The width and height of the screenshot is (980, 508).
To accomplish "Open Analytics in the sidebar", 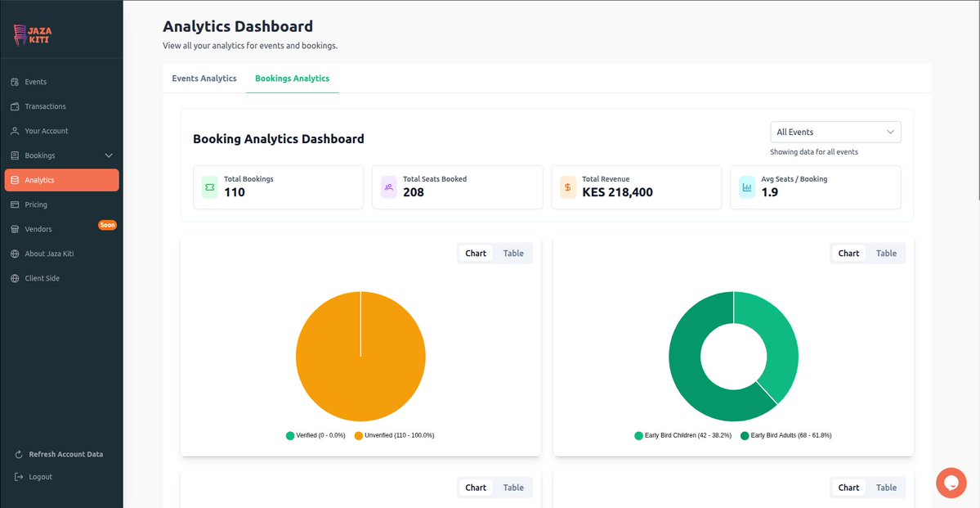I will [x=61, y=180].
